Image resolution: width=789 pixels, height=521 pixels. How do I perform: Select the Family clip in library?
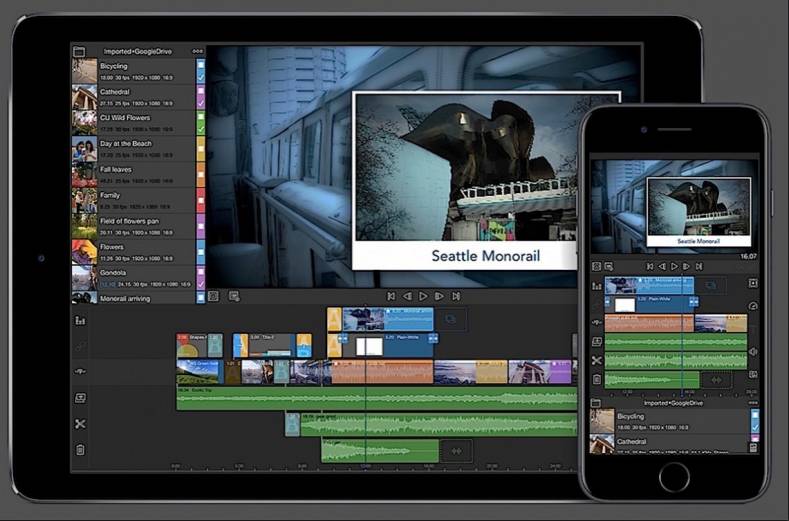pyautogui.click(x=138, y=200)
